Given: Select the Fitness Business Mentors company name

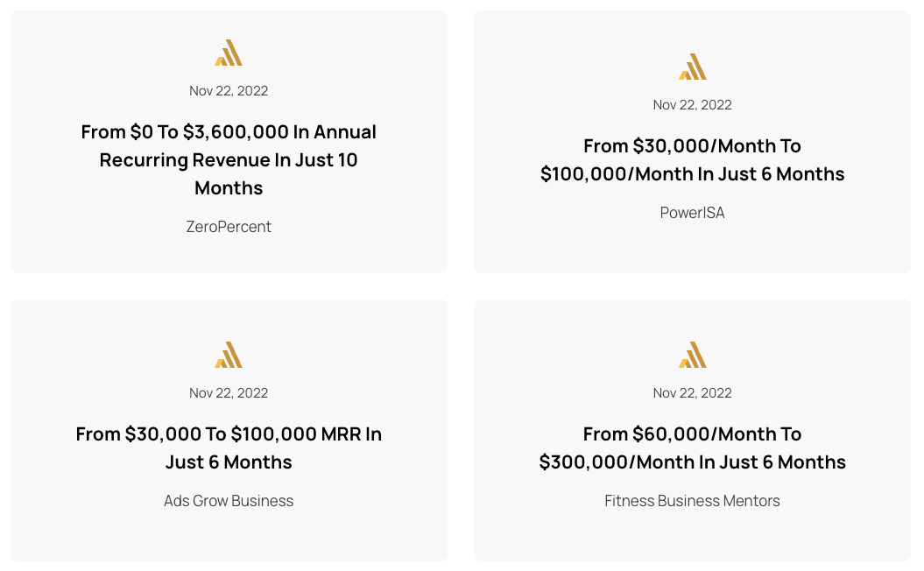Looking at the screenshot, I should [693, 501].
